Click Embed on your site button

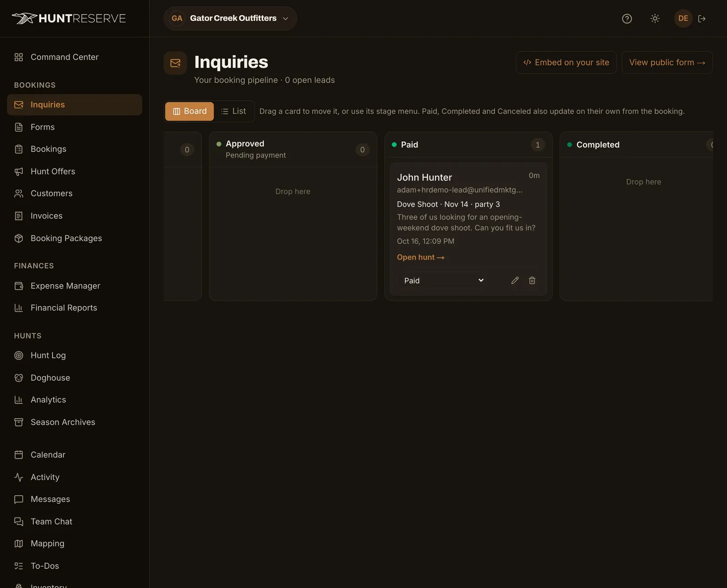(566, 62)
